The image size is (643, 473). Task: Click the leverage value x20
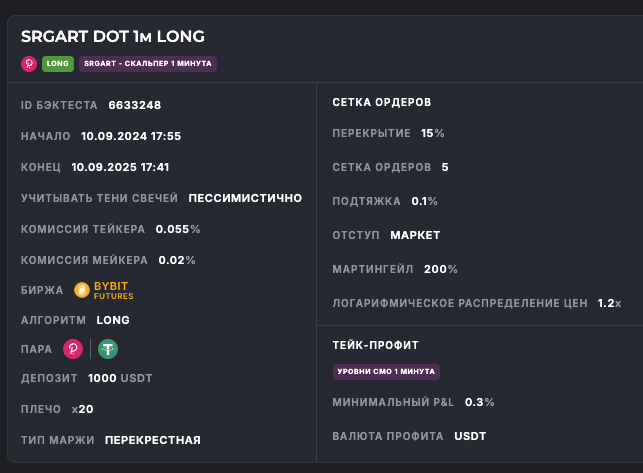tap(82, 409)
